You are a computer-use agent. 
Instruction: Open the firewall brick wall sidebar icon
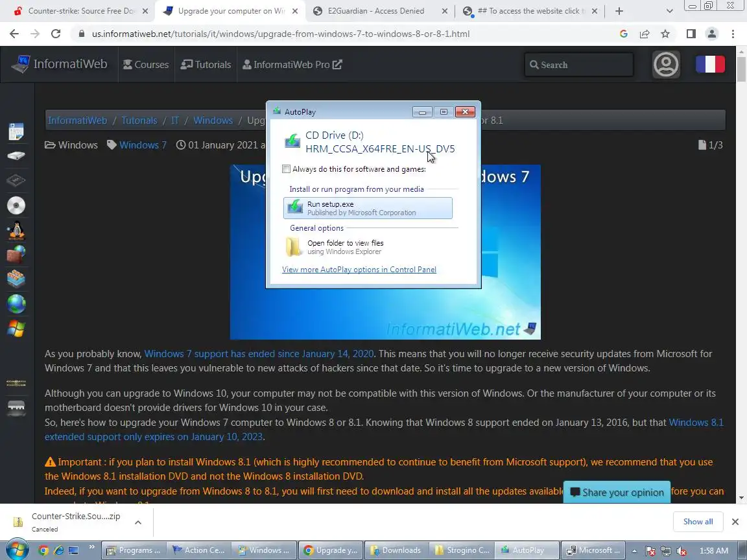click(16, 255)
